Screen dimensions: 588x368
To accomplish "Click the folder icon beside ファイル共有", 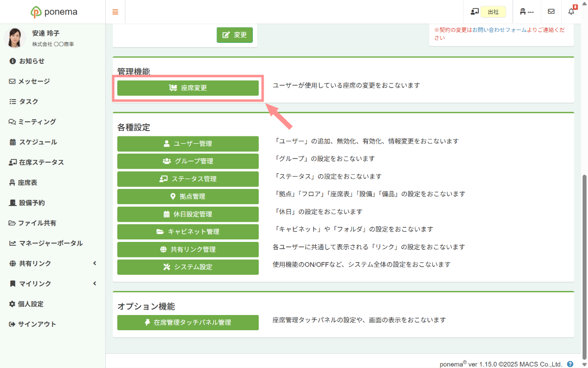I will 12,223.
